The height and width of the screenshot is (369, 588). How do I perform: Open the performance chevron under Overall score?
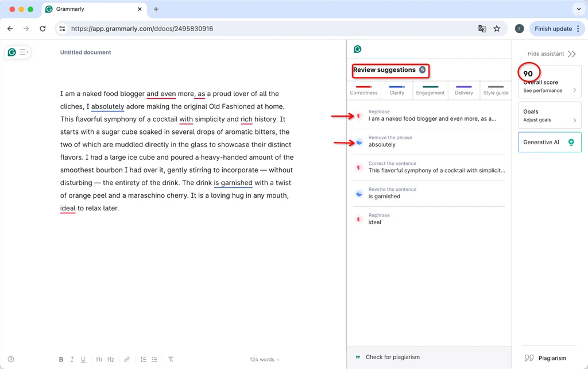click(x=574, y=90)
